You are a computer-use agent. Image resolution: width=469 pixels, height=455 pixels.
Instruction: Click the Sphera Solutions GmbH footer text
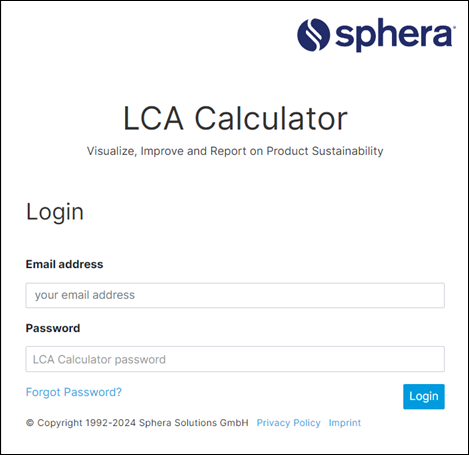(194, 423)
